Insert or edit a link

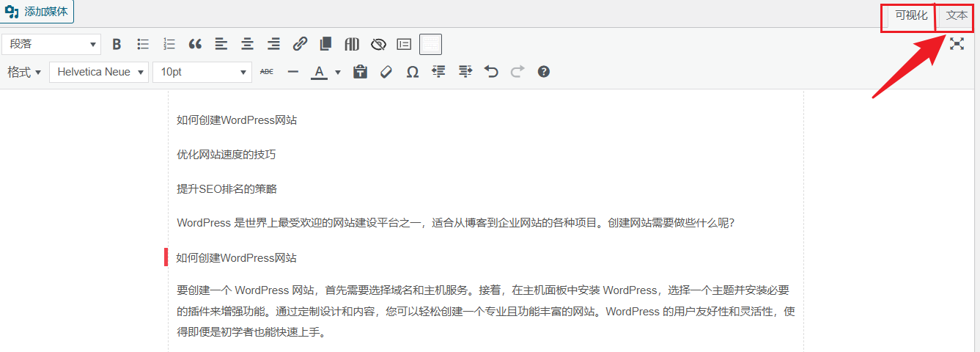300,44
